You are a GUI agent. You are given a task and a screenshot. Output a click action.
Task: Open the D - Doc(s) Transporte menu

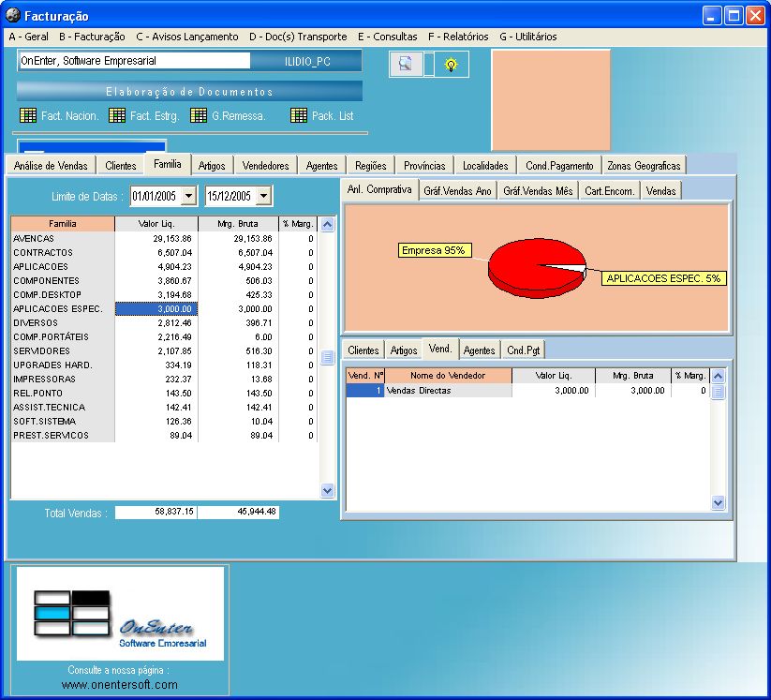tap(298, 37)
